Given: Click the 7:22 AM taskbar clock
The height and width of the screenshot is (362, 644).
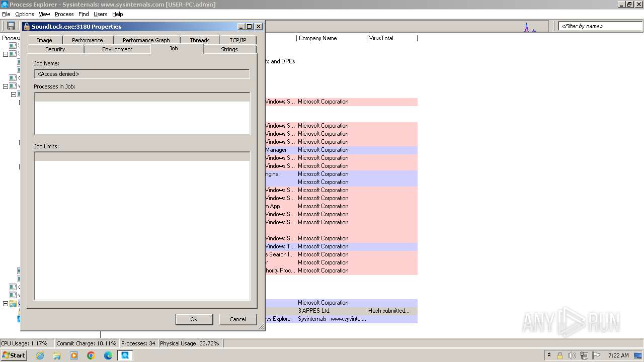Looking at the screenshot, I should (x=618, y=355).
